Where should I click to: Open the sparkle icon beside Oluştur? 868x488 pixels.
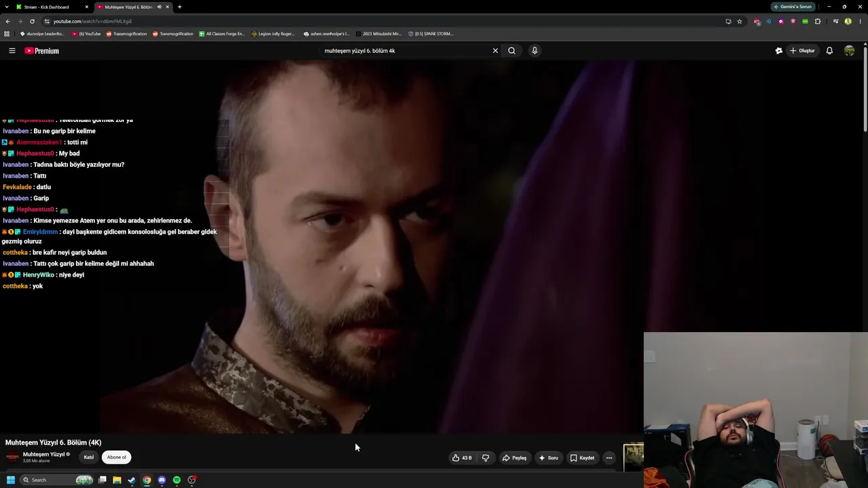click(x=778, y=51)
